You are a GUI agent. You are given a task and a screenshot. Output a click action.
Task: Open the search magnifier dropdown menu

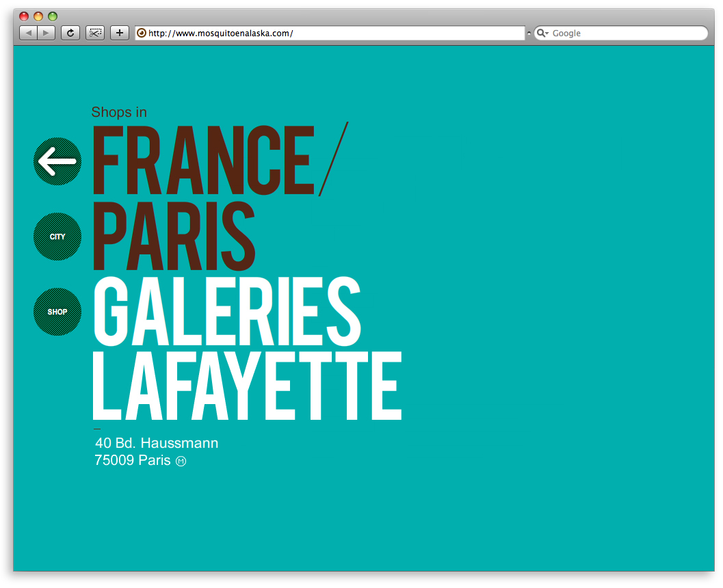pos(542,33)
